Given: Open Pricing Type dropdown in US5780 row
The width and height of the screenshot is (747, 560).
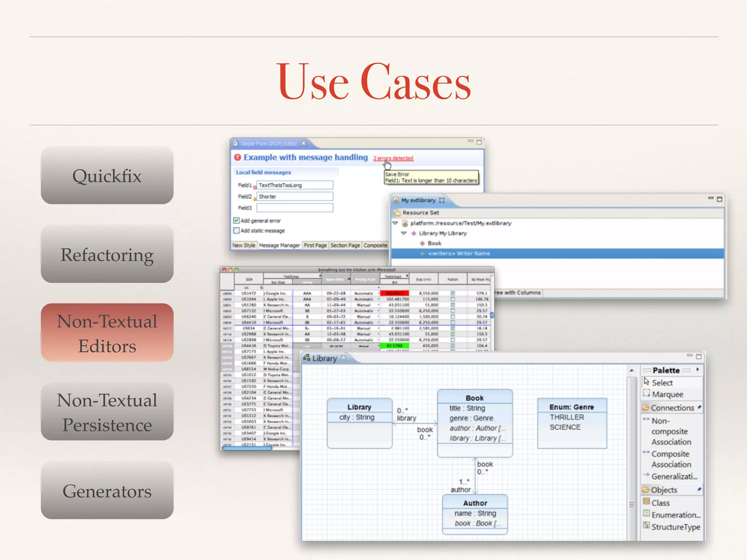Looking at the screenshot, I should [x=378, y=305].
